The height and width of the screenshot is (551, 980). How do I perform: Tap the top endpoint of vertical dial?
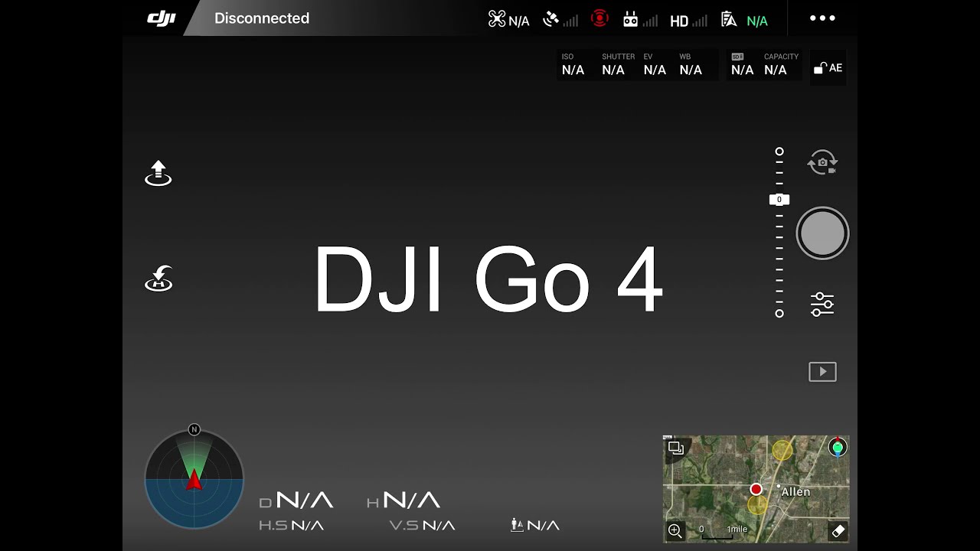click(x=779, y=152)
